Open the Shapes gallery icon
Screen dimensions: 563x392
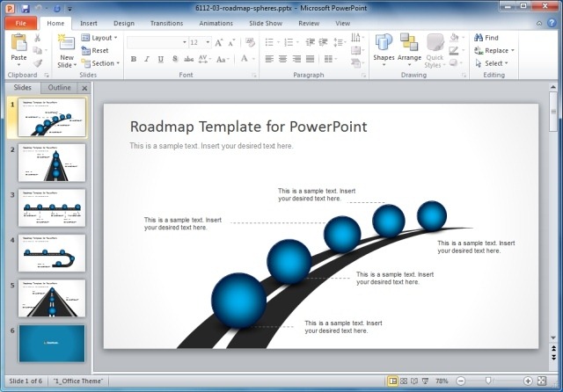point(384,42)
